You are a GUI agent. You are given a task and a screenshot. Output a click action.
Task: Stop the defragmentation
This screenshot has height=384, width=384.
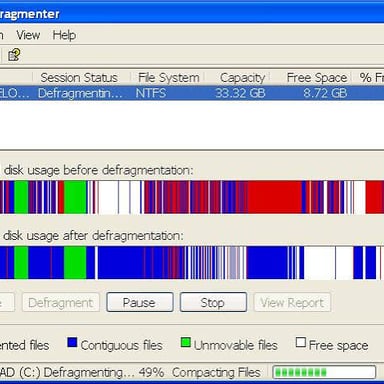click(x=213, y=302)
